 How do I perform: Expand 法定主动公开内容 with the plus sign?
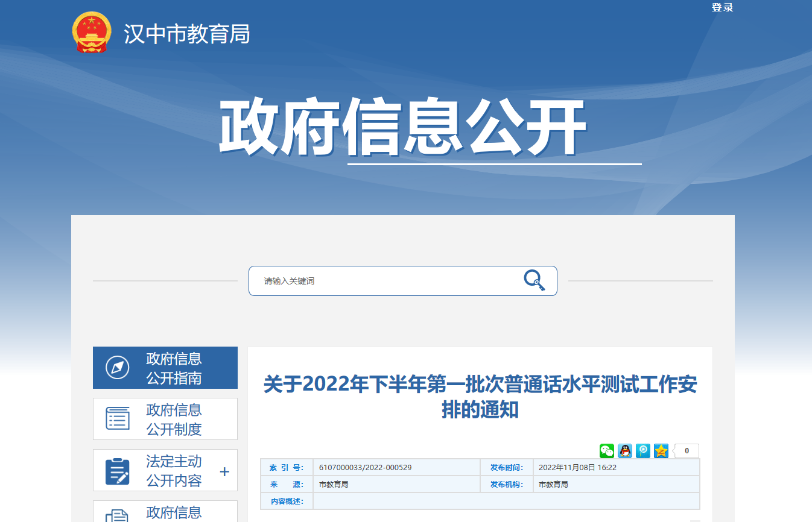coord(224,471)
